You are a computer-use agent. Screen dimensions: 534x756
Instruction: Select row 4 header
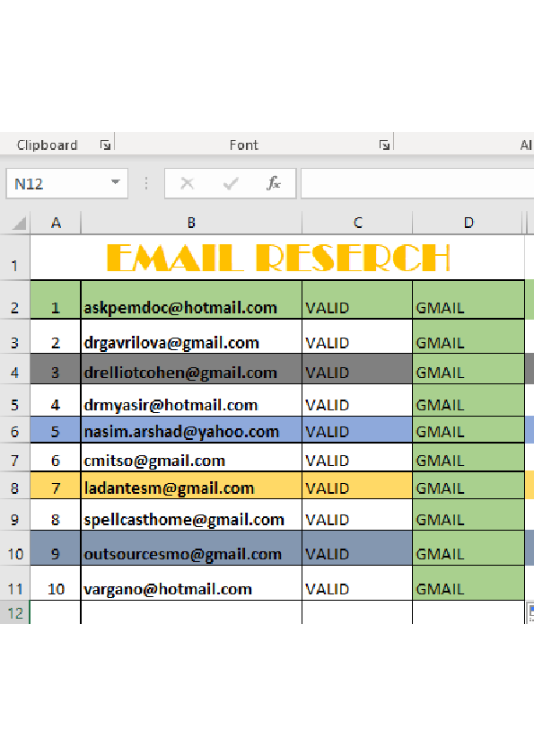(x=15, y=369)
